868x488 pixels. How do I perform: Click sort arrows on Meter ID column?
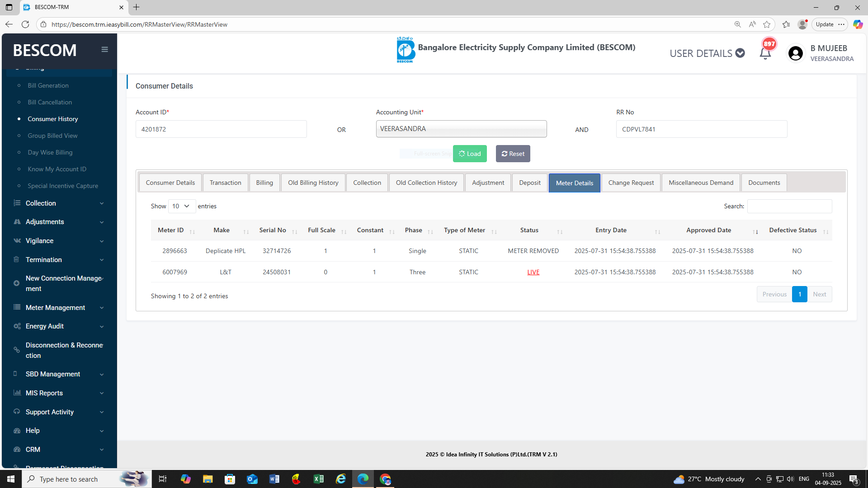192,231
